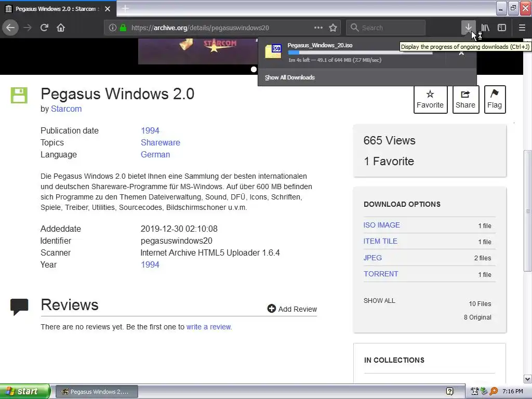The image size is (532, 399).
Task: Open the Shareware topic link
Action: (x=161, y=142)
